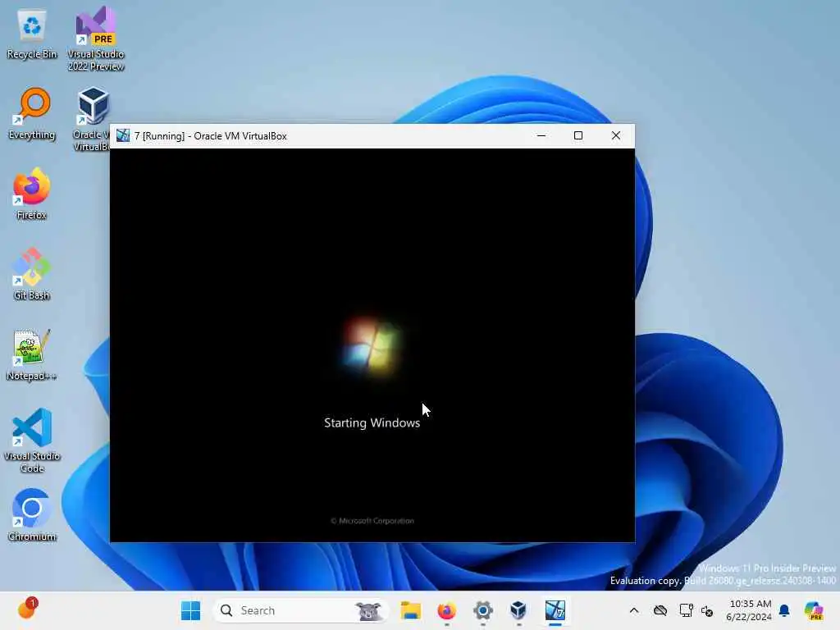This screenshot has width=840, height=630.
Task: Click inside the VM display showing Starting Windows
Action: click(x=372, y=345)
